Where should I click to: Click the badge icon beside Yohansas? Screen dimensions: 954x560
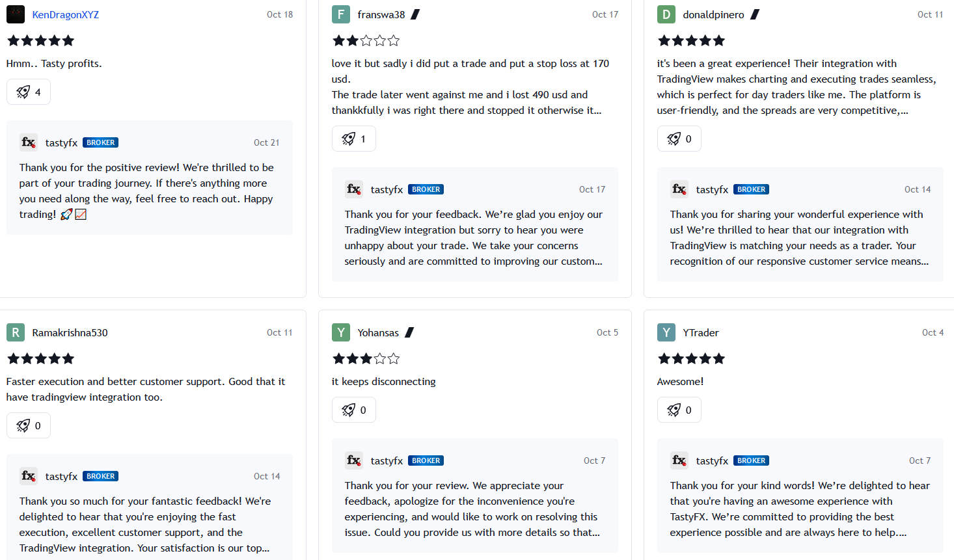click(x=409, y=332)
